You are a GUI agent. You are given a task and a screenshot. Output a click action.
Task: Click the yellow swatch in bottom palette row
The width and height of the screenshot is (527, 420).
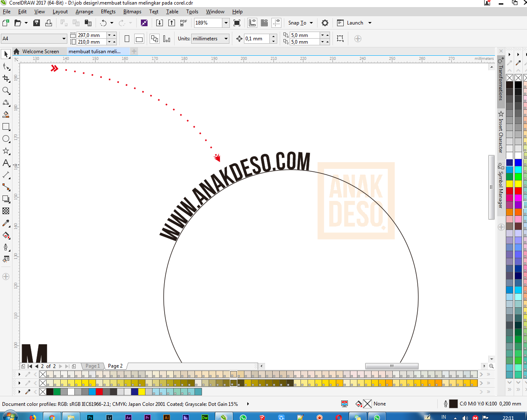click(x=142, y=392)
